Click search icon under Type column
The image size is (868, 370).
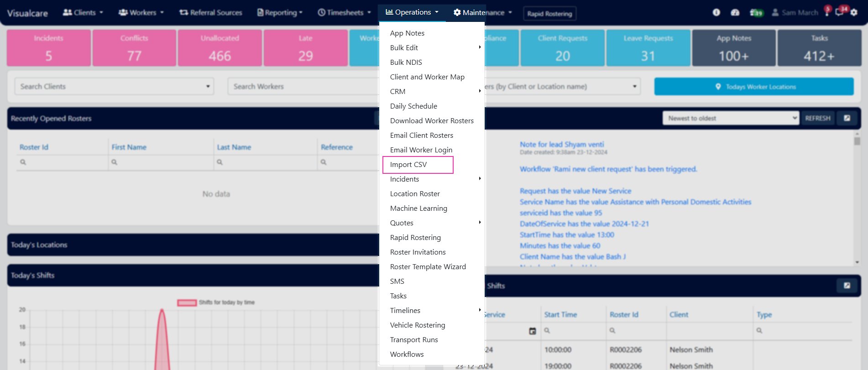tap(759, 330)
